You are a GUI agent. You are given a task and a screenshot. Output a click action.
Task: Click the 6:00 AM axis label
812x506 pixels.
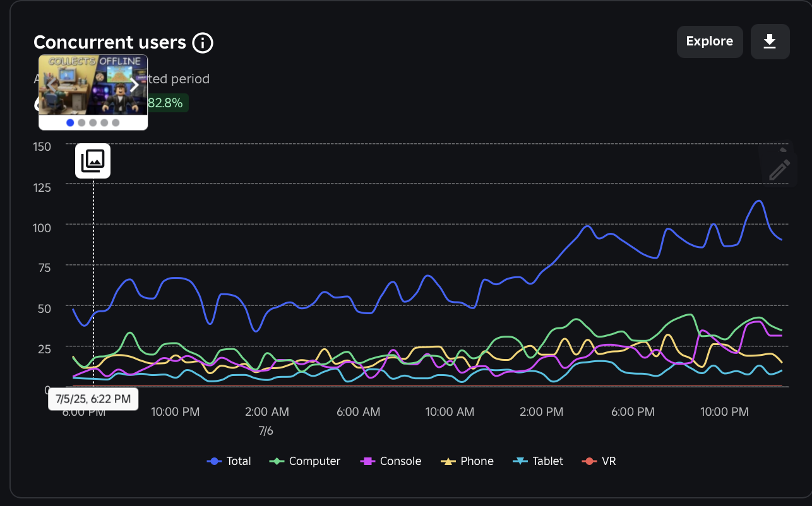click(358, 412)
